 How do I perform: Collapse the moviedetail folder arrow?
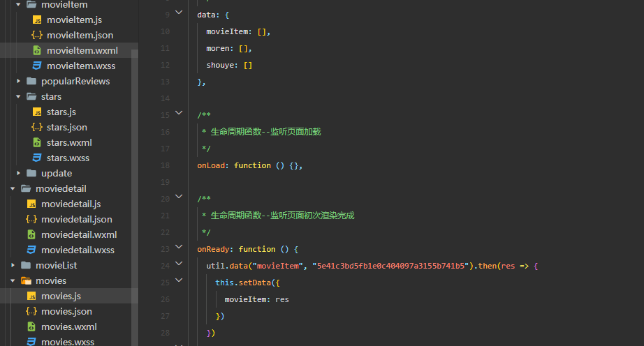pyautogui.click(x=13, y=188)
